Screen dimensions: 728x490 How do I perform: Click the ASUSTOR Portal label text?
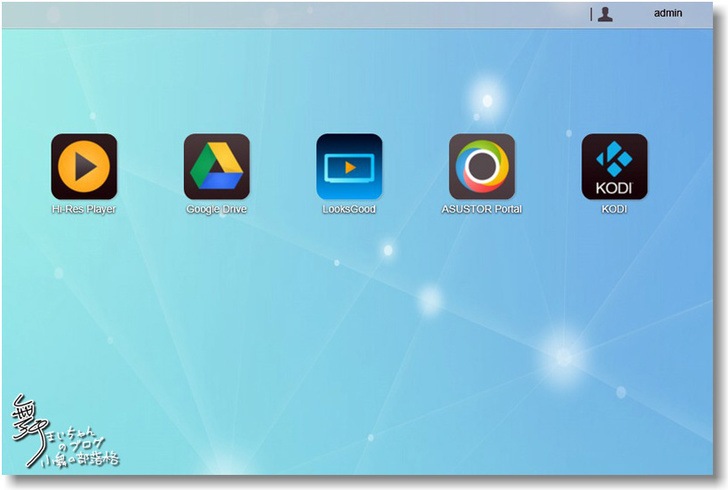pos(482,209)
